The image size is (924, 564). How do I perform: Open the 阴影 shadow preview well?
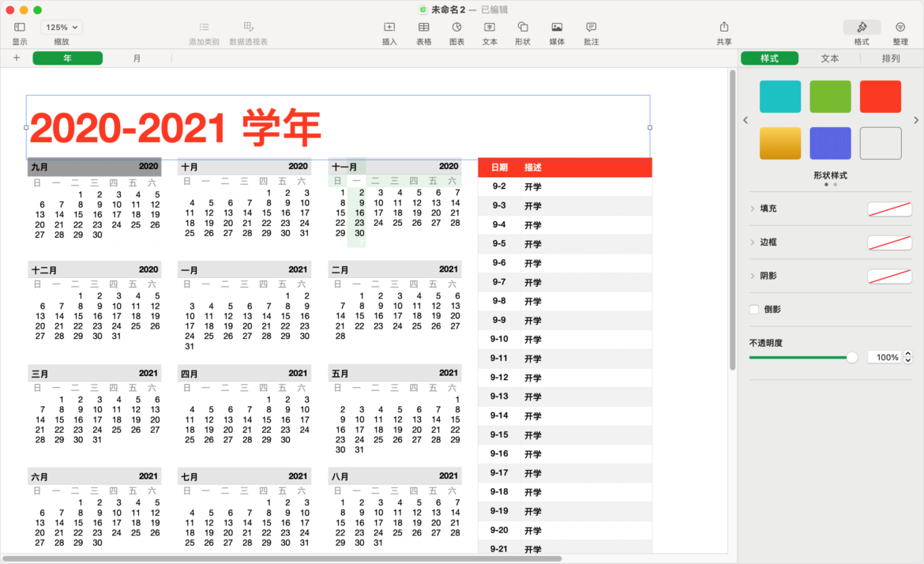pos(890,276)
